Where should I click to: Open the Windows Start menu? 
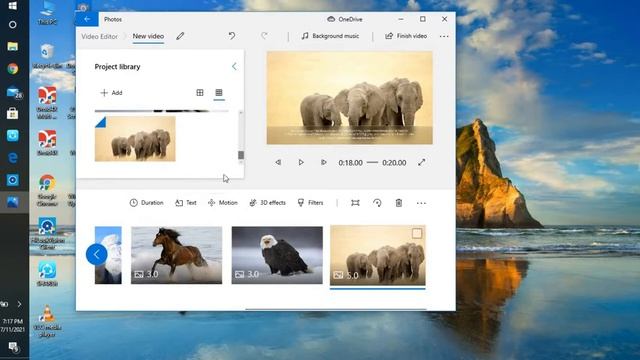[x=13, y=6]
